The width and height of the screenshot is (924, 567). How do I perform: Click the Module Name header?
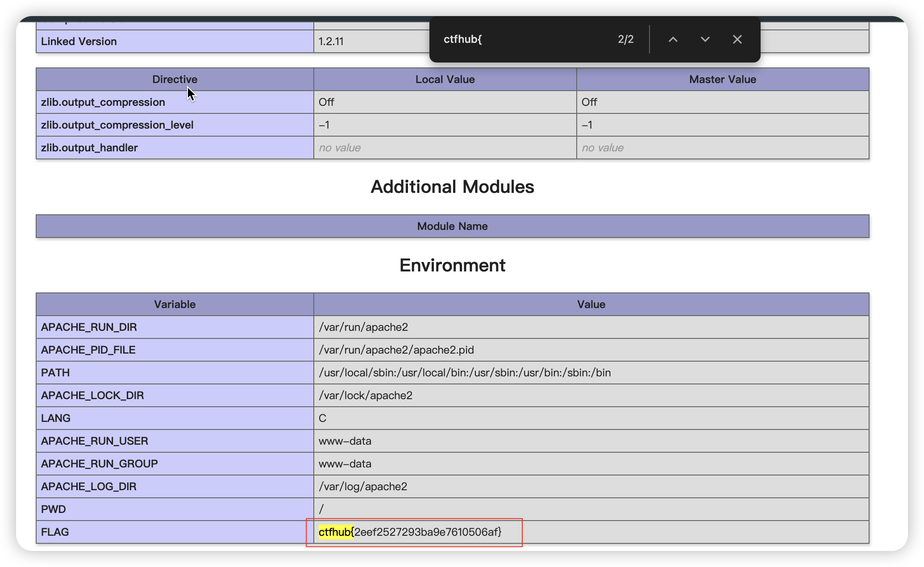point(452,226)
